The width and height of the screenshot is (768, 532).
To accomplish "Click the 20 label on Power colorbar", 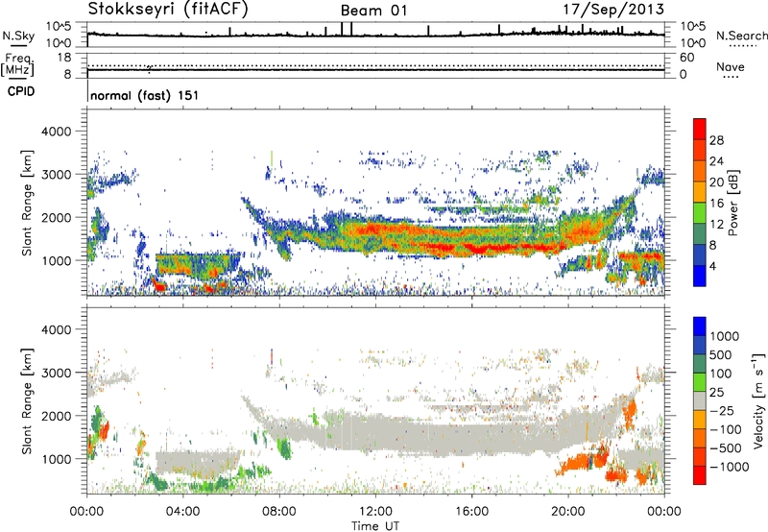I will pyautogui.click(x=716, y=182).
